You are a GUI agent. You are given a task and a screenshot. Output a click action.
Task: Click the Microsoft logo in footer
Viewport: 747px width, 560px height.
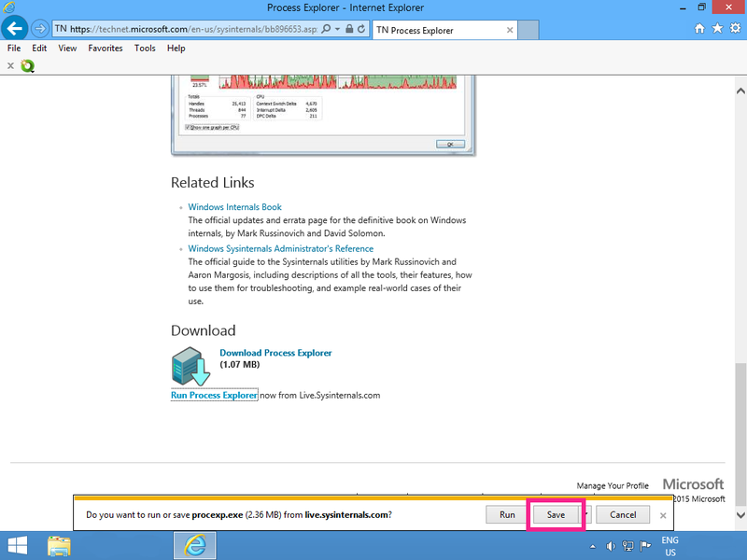point(693,484)
